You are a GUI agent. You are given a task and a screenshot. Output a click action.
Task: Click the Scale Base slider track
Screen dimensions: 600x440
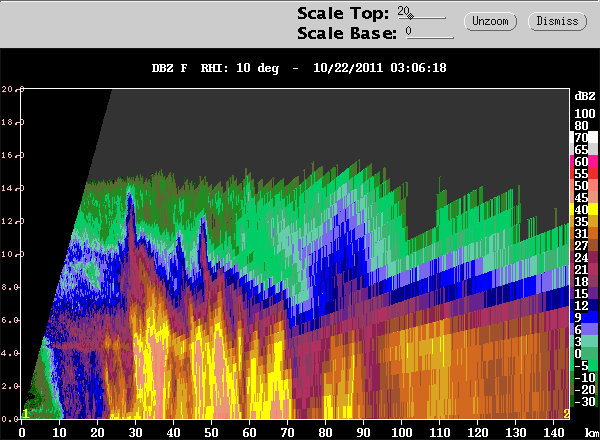[430, 37]
